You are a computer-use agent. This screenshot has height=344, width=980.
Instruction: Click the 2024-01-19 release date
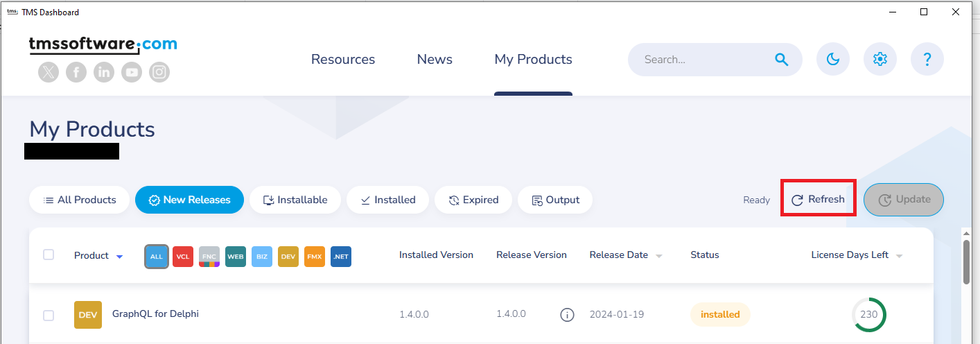click(617, 314)
